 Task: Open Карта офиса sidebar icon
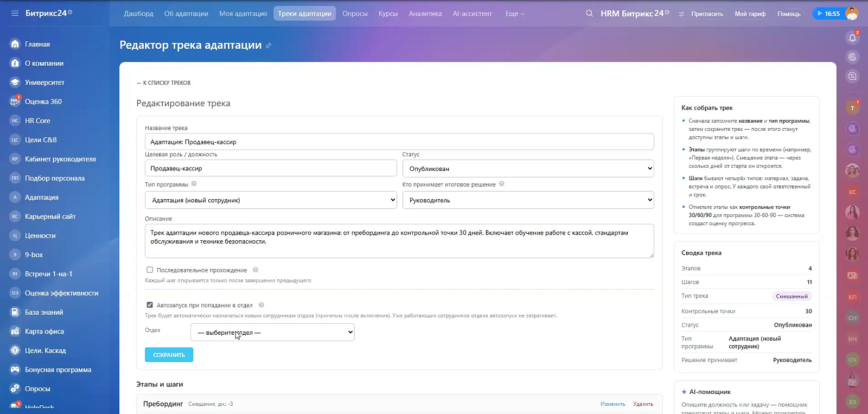coord(15,331)
